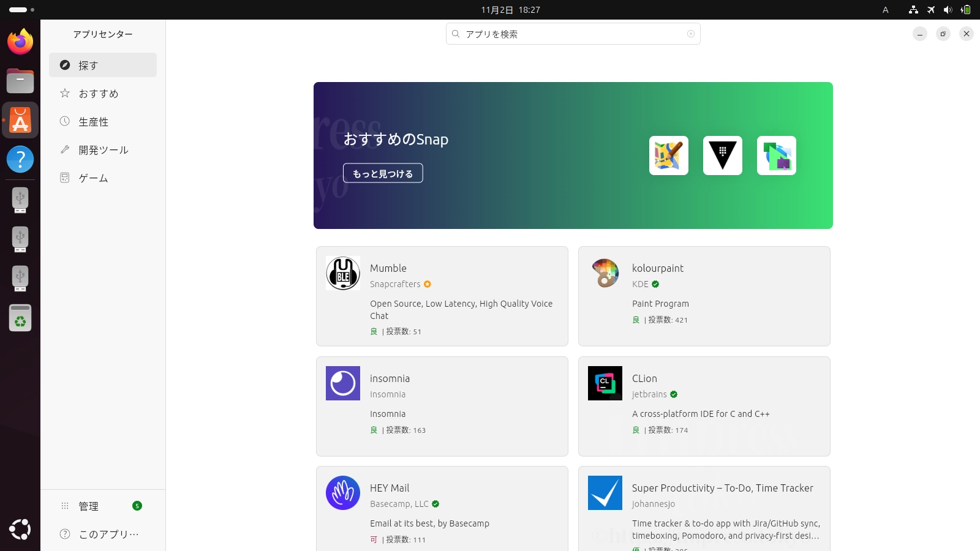Image resolution: width=980 pixels, height=551 pixels.
Task: Focus the アプリを検索 search field
Action: pyautogui.click(x=573, y=34)
